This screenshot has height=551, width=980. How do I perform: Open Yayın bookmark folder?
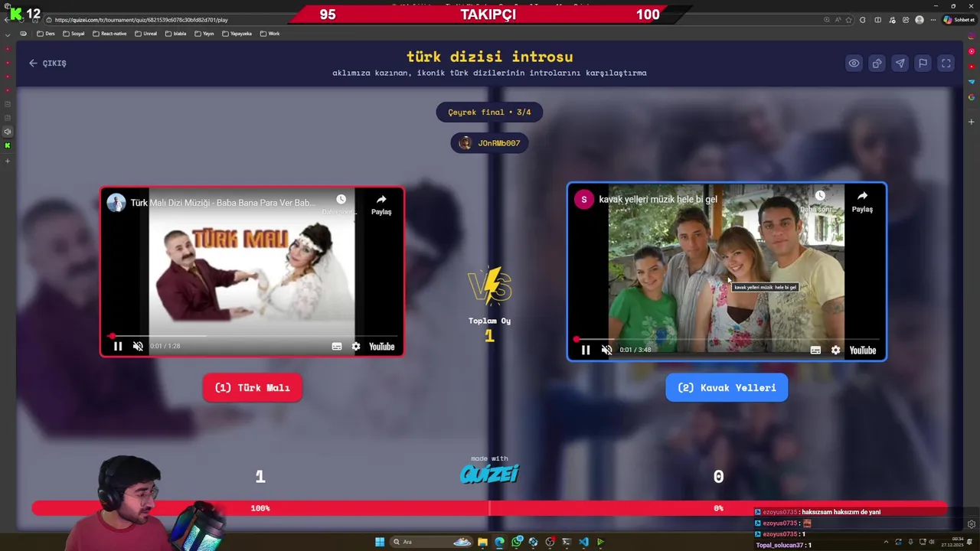coord(204,34)
